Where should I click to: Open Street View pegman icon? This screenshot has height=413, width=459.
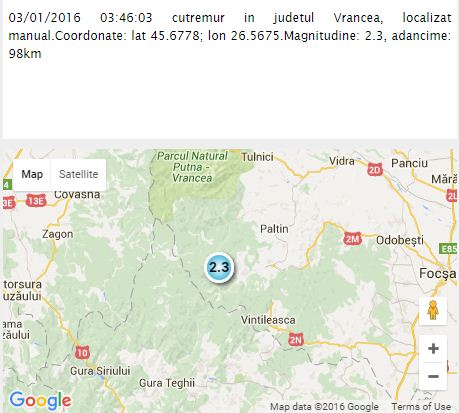(x=433, y=310)
